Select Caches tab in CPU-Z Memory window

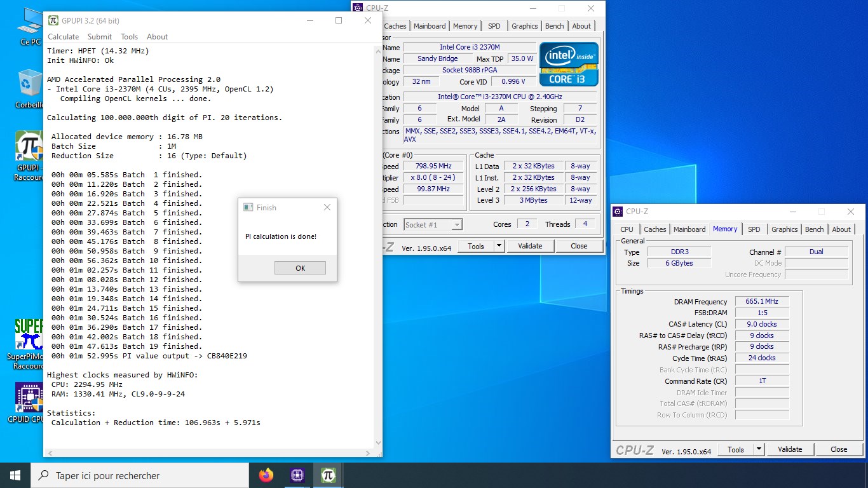[655, 229]
